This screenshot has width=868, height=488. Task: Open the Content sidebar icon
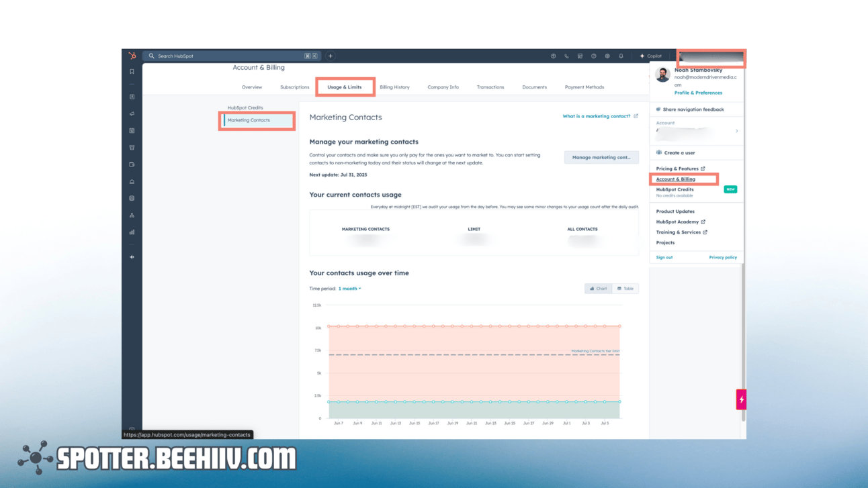tap(132, 131)
